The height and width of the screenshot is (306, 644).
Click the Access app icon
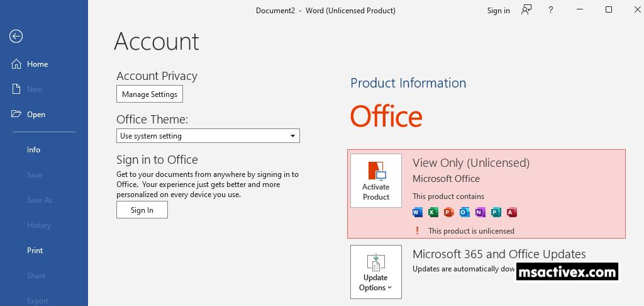coord(511,212)
